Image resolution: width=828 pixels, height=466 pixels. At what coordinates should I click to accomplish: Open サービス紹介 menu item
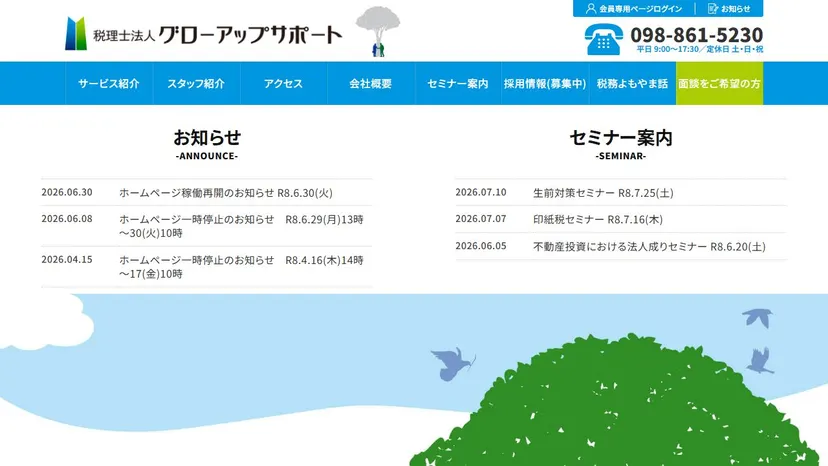point(109,83)
